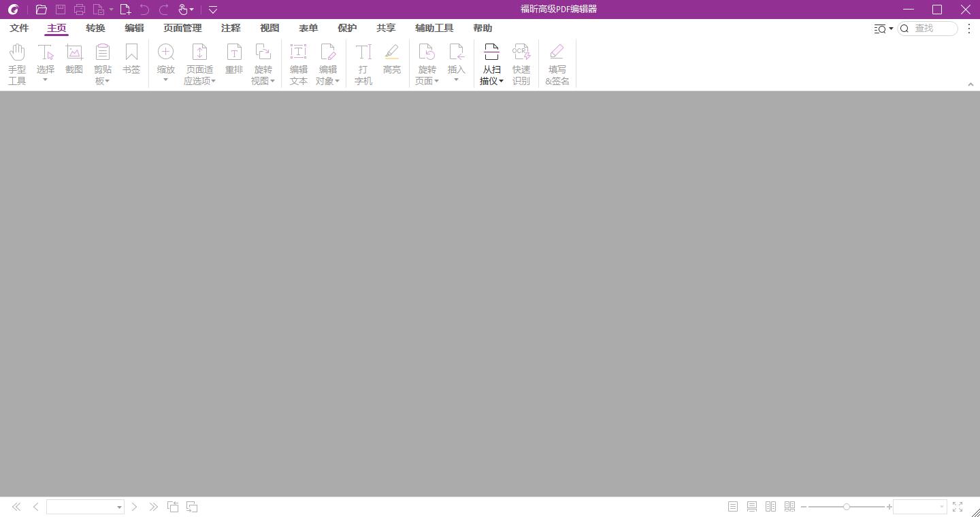Click the Quick OCR (快速识别) icon
The image size is (980, 517).
pyautogui.click(x=521, y=63)
